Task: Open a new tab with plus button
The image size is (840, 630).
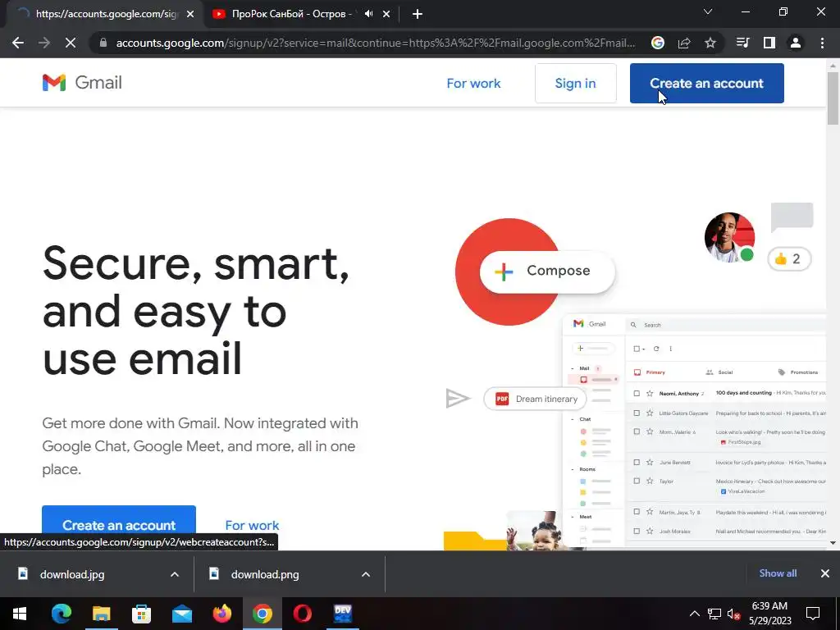Action: coord(418,14)
